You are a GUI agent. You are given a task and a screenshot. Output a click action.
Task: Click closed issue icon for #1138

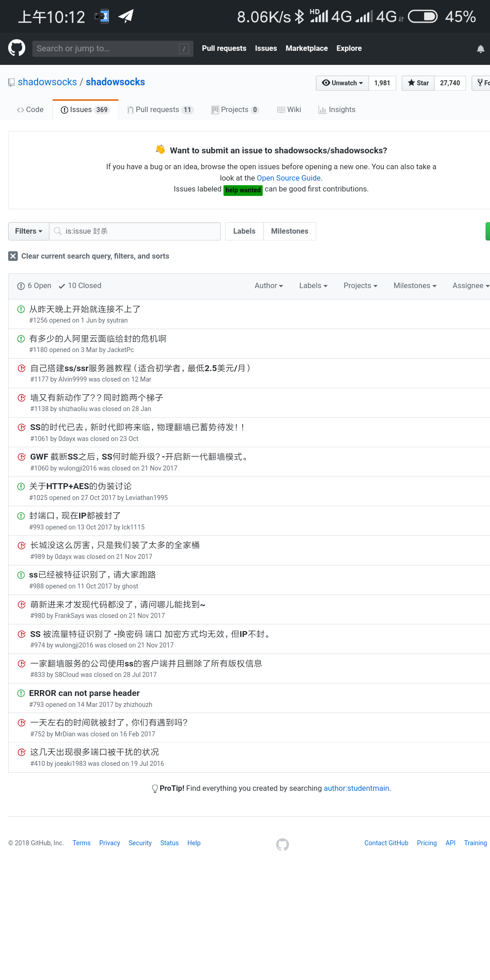[21, 398]
